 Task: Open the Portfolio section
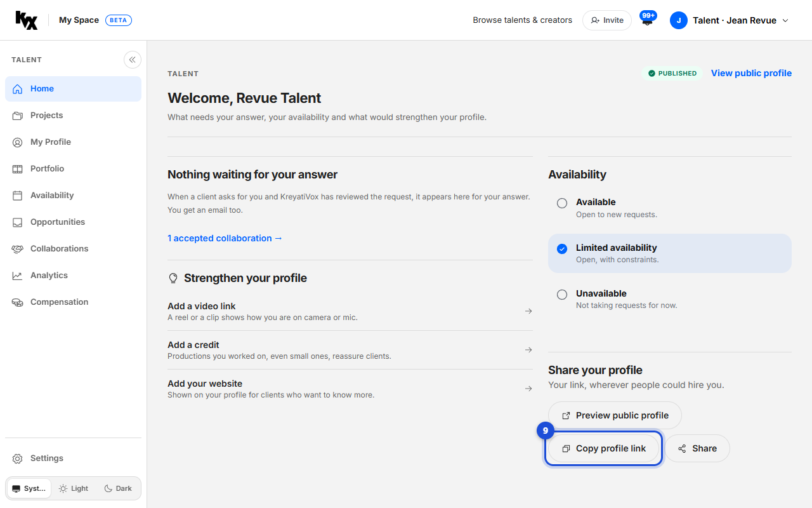(x=73, y=169)
